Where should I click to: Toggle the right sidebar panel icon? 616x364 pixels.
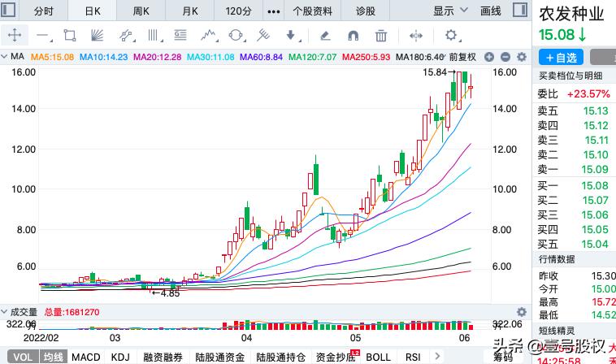tap(520, 10)
